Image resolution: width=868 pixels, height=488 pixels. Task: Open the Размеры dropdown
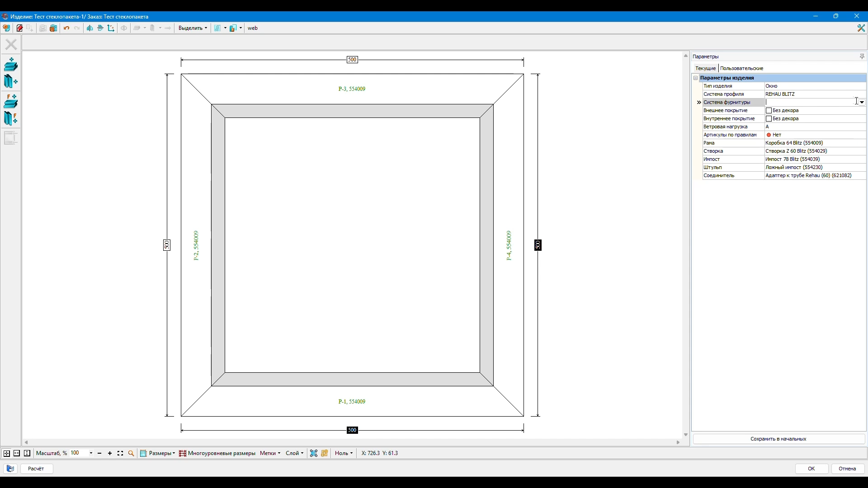tap(157, 453)
